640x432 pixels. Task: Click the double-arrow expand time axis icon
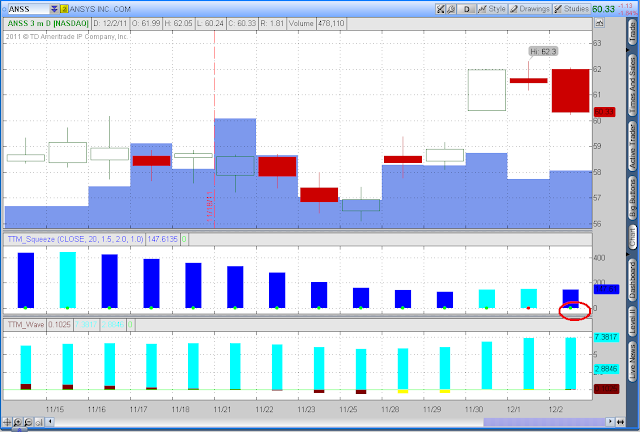[x=620, y=422]
